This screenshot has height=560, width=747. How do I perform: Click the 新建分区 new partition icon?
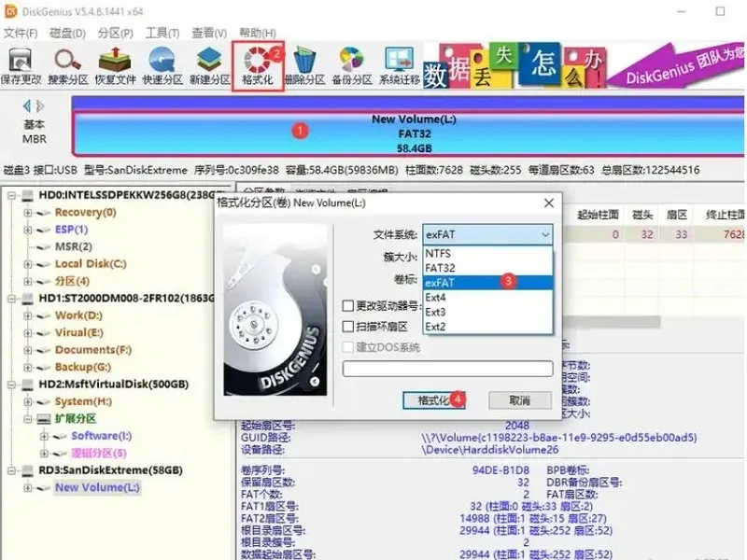tap(210, 63)
